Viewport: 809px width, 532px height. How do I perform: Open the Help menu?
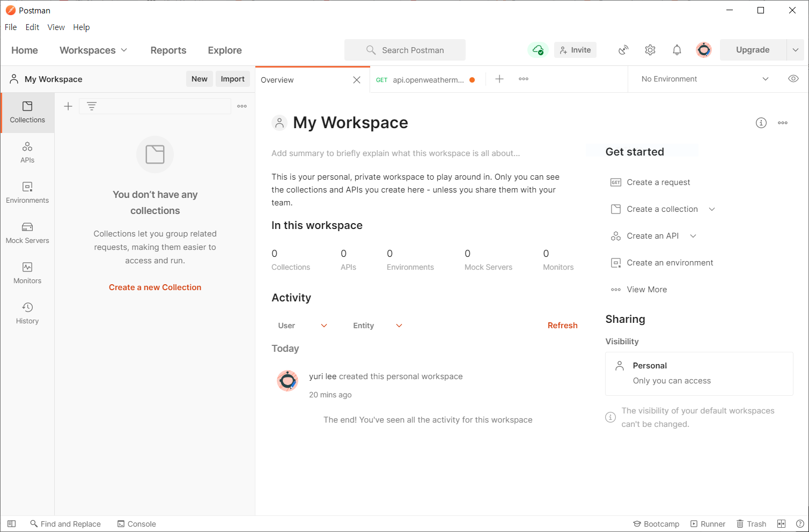point(82,27)
